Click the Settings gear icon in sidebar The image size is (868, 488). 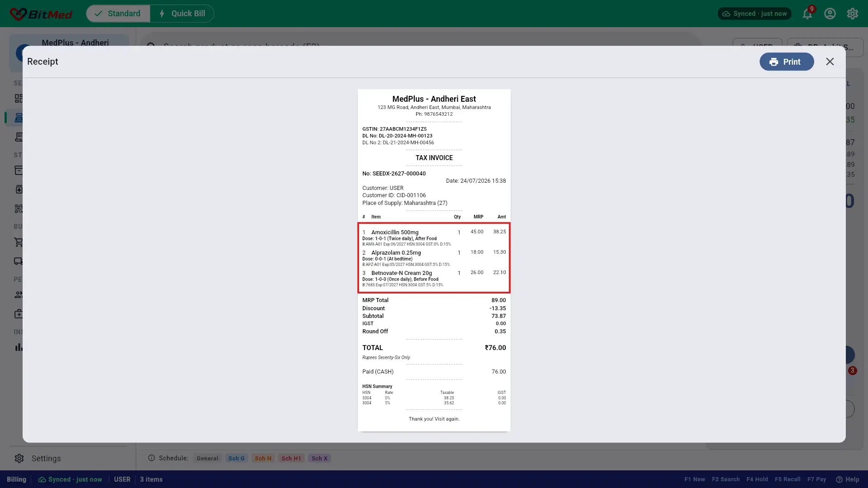pos(19,458)
